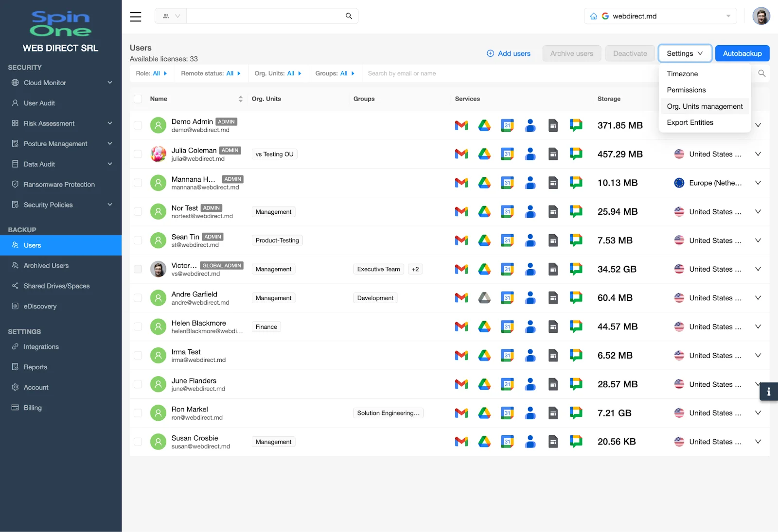Click Julia Coleman's Google Drive icon
The image size is (778, 532).
tap(484, 154)
